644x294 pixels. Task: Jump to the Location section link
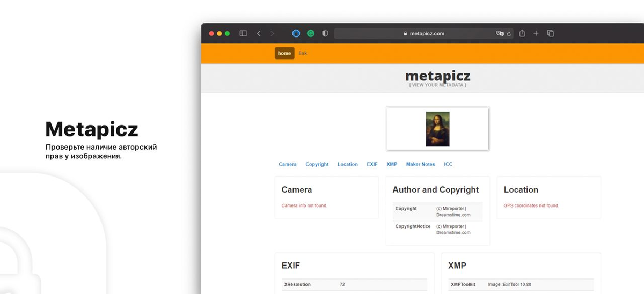click(348, 164)
